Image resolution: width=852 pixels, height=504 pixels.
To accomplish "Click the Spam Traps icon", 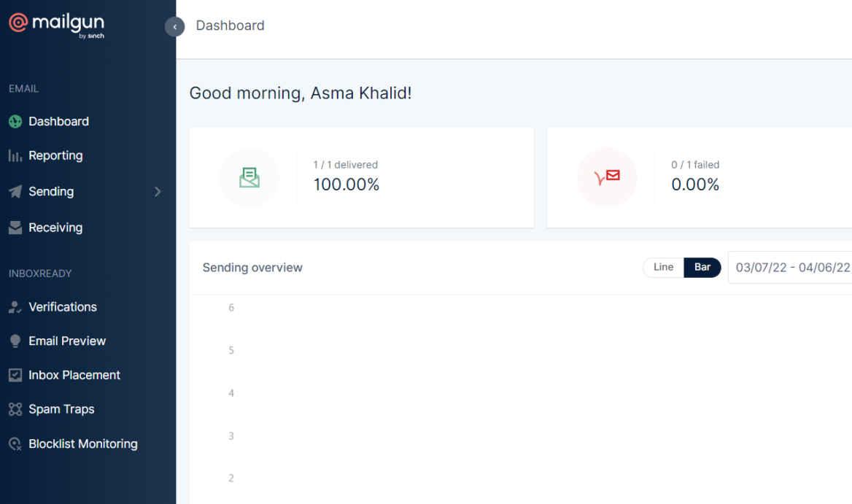I will pyautogui.click(x=15, y=410).
